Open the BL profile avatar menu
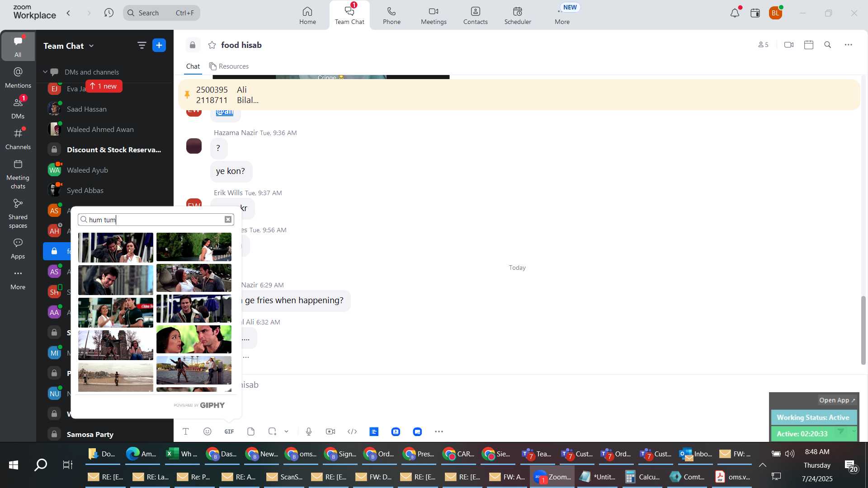The image size is (868, 488). coord(776,13)
